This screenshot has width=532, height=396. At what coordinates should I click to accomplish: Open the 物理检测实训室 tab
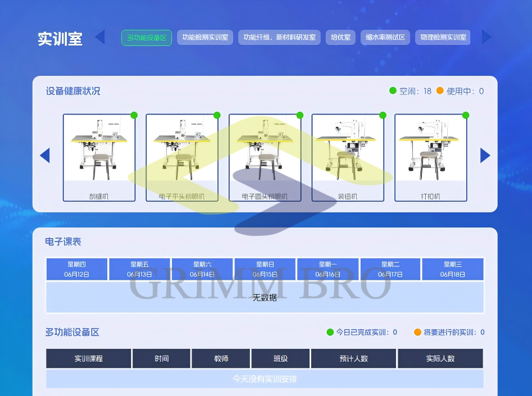pyautogui.click(x=443, y=38)
